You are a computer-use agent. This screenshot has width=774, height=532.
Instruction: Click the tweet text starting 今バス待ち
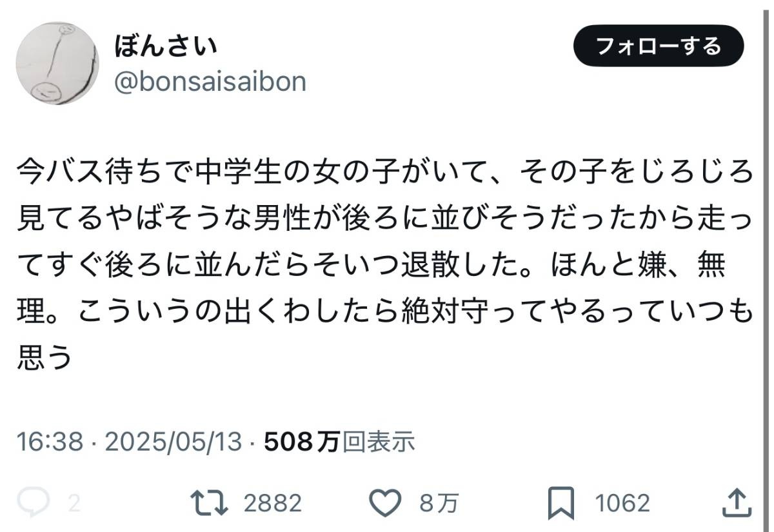tap(384, 173)
